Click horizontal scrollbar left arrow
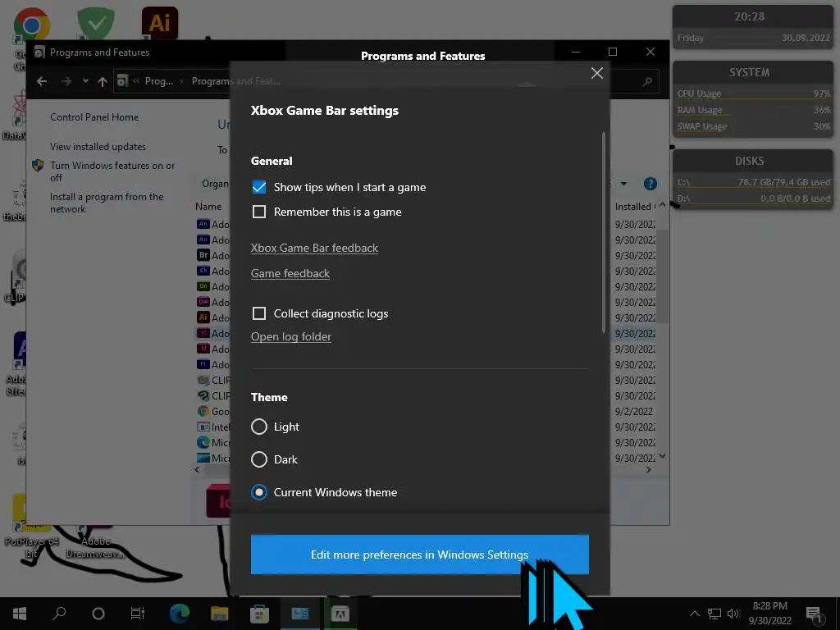This screenshot has height=630, width=840. [197, 470]
